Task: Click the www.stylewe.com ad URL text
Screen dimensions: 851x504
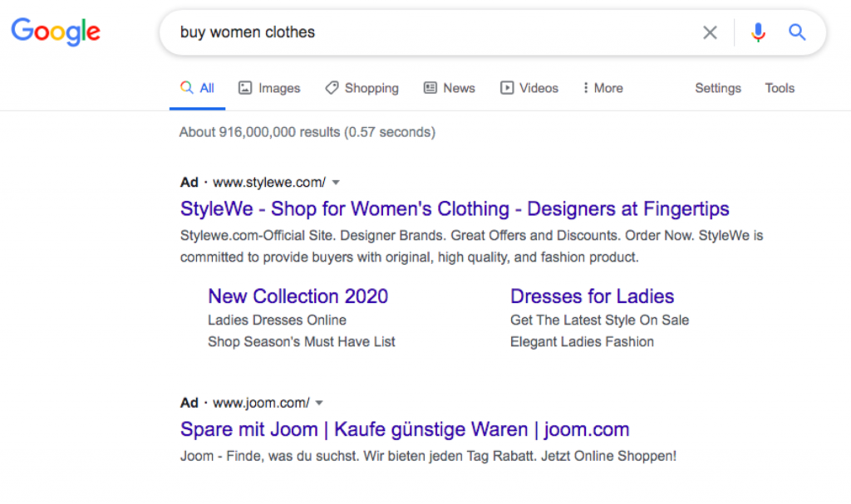Action: 268,182
